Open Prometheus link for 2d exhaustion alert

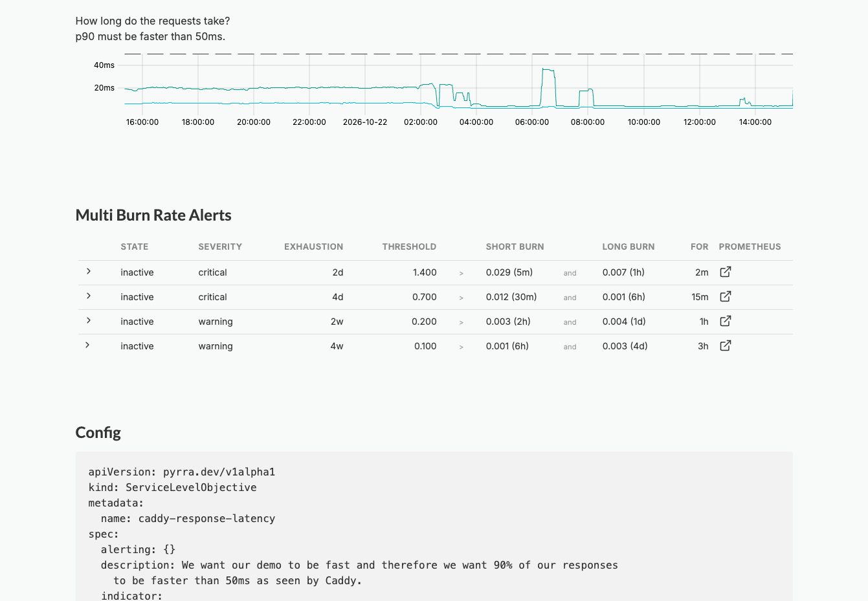tap(726, 272)
